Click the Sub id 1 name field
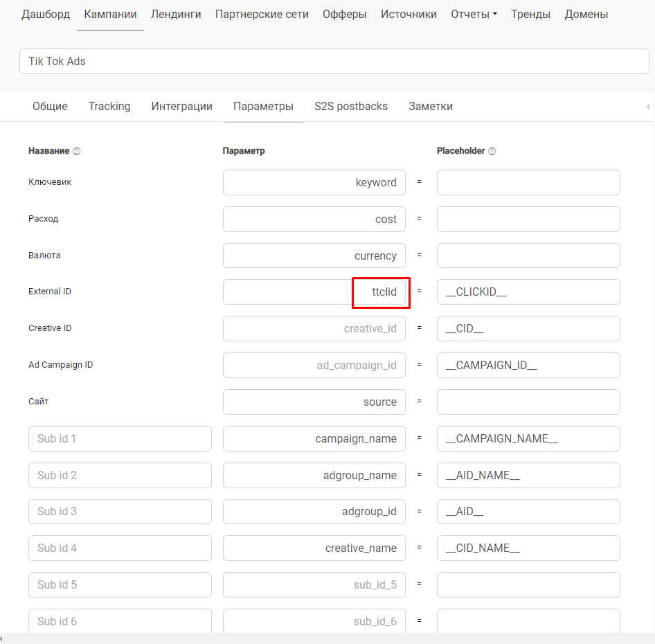The width and height of the screenshot is (655, 644). (x=120, y=438)
